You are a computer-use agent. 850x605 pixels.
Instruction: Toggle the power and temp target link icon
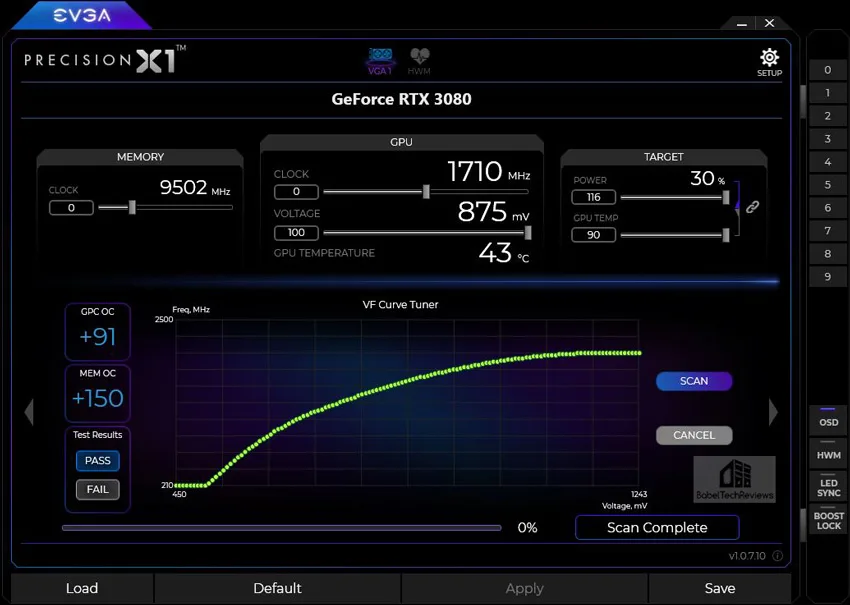point(752,207)
